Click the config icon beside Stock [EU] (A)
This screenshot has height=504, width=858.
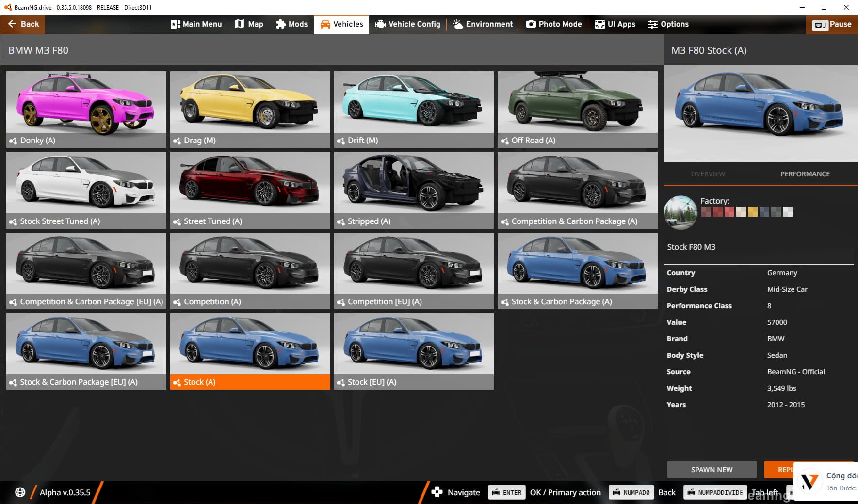point(340,382)
